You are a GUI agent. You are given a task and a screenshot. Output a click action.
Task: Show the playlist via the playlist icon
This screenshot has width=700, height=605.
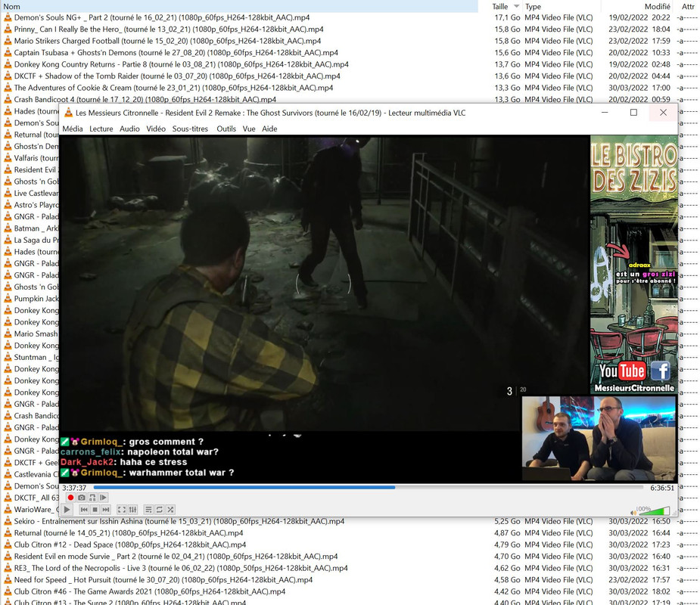pyautogui.click(x=148, y=510)
